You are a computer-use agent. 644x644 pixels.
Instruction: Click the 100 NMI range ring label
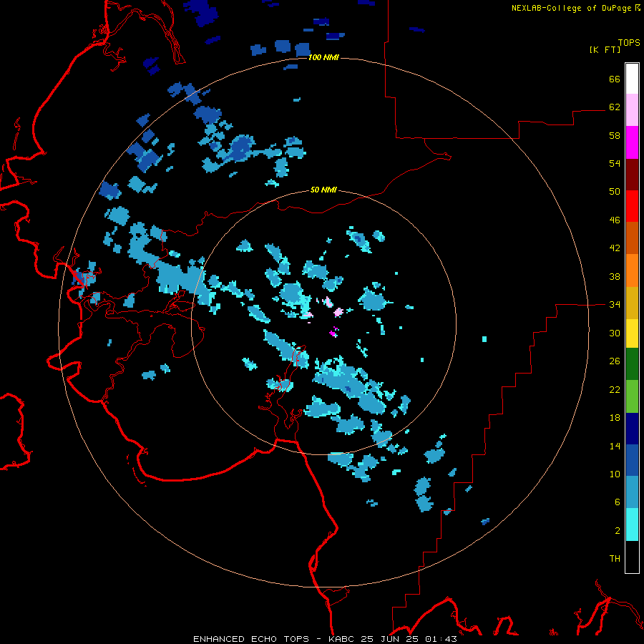323,57
